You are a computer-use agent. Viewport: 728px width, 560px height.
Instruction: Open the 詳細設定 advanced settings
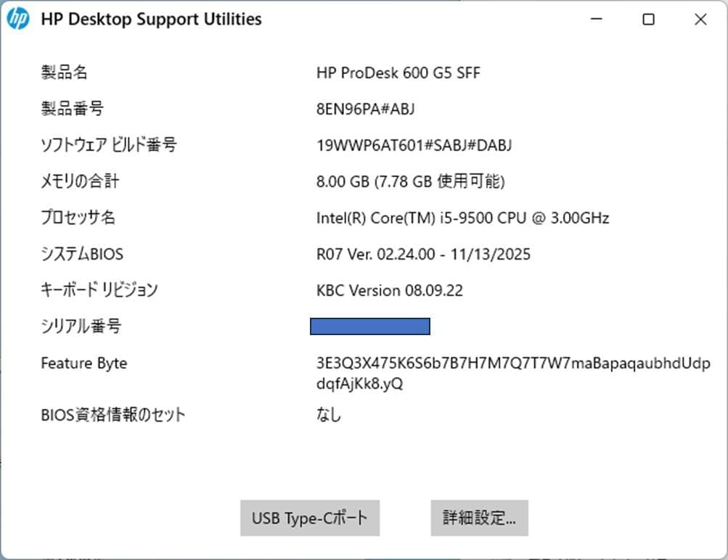(x=479, y=518)
